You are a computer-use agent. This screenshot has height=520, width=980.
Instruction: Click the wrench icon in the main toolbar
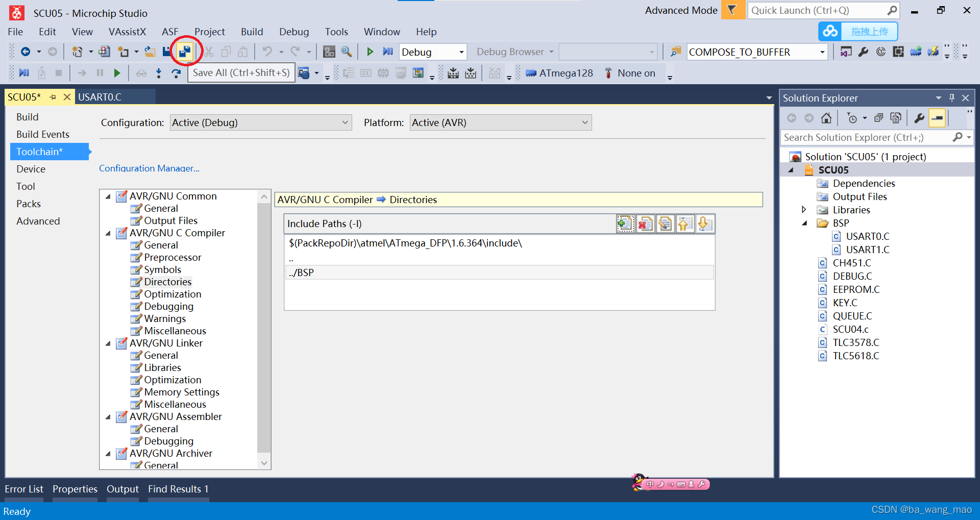click(x=863, y=52)
